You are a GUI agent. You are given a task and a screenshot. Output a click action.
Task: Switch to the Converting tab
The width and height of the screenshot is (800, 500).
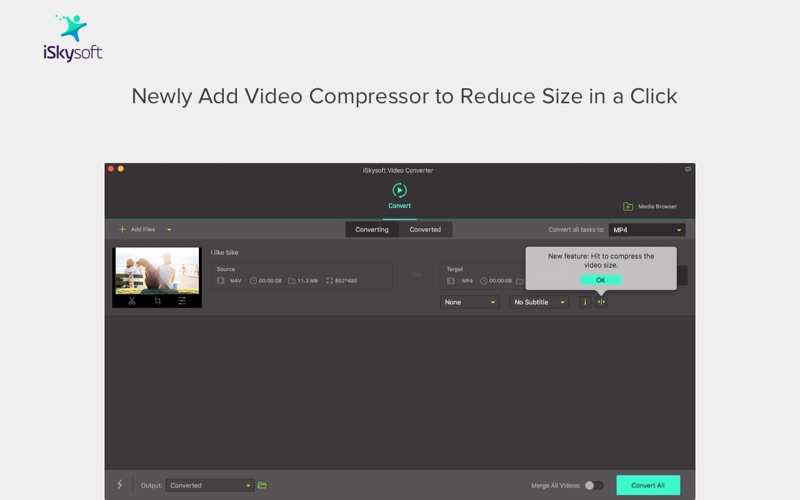[372, 230]
